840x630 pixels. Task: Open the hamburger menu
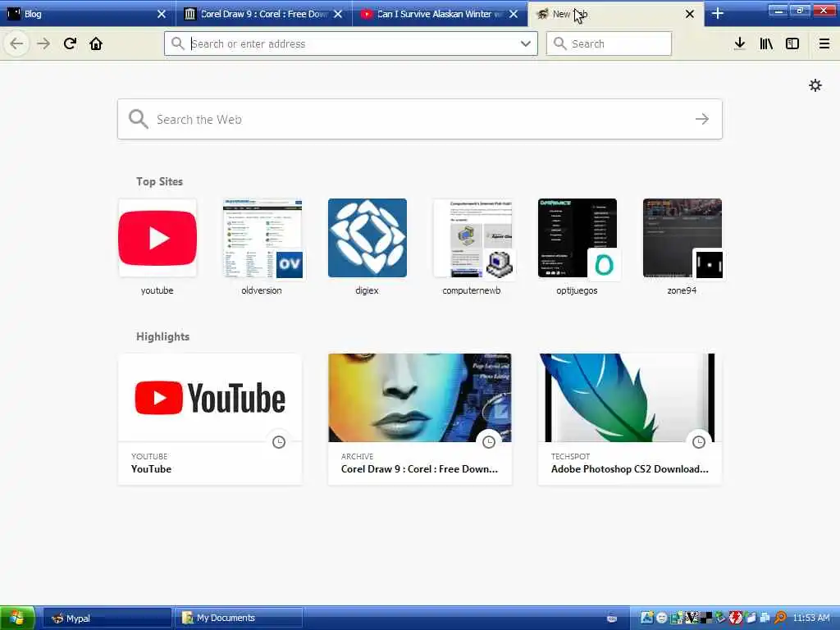coord(824,43)
